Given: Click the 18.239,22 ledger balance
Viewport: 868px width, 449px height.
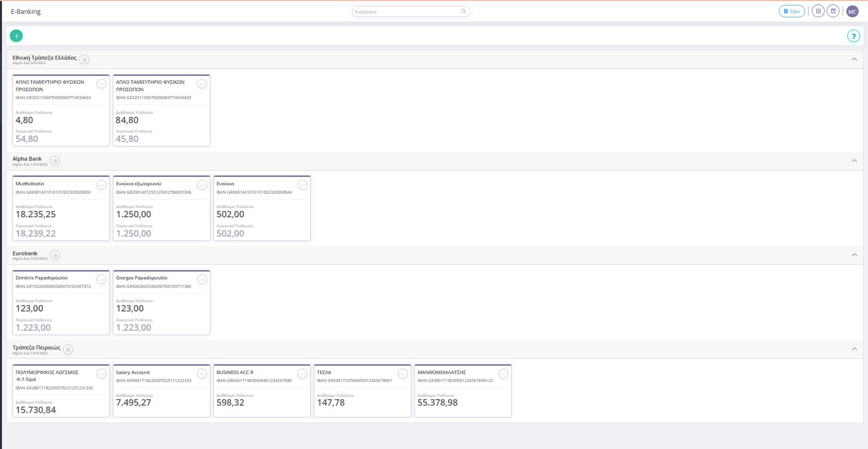Looking at the screenshot, I should pyautogui.click(x=35, y=234).
